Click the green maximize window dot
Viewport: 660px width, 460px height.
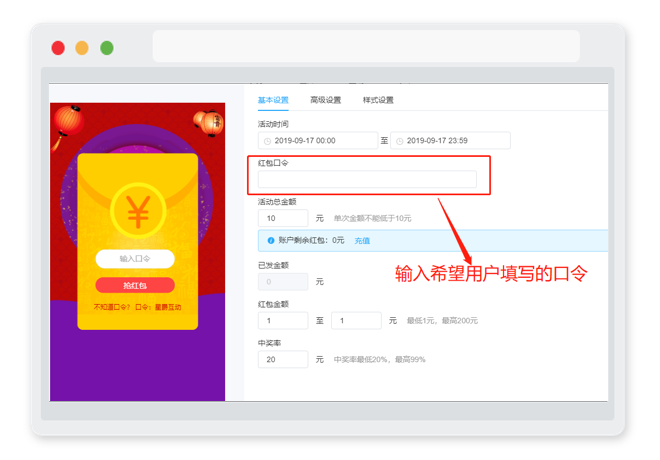pyautogui.click(x=107, y=48)
